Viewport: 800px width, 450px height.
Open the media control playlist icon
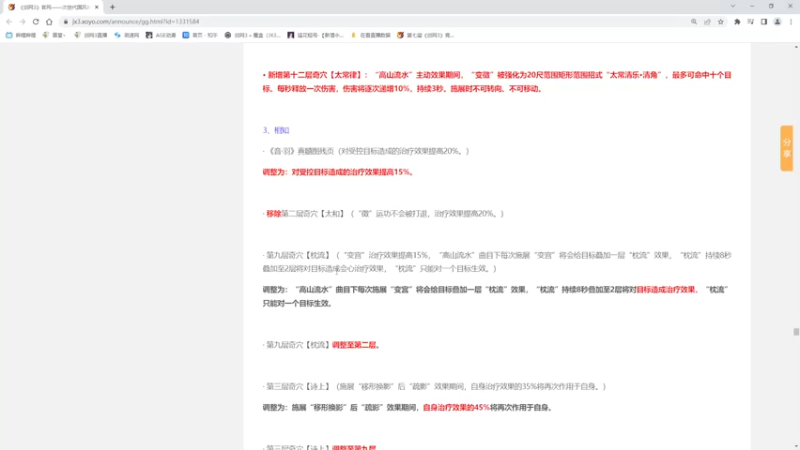[x=751, y=21]
